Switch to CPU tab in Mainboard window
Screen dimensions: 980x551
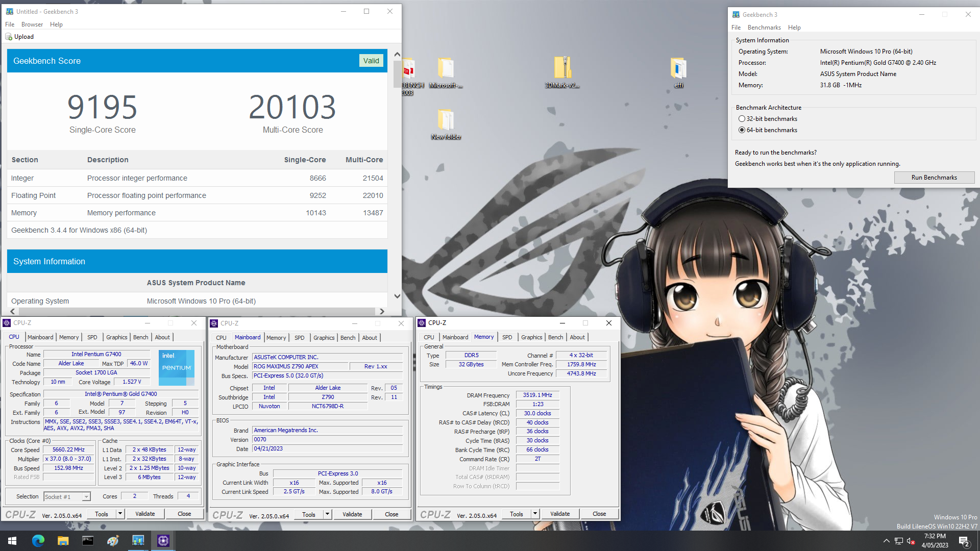(x=221, y=338)
